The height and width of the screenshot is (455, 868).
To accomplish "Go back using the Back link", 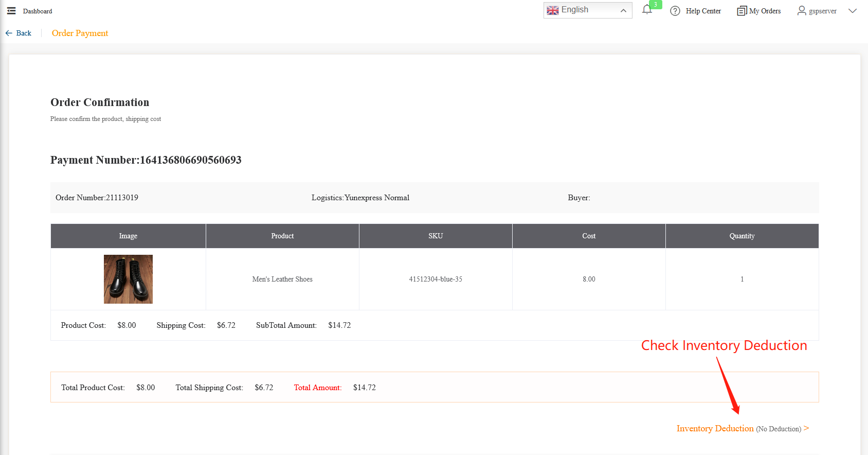I will pos(19,33).
